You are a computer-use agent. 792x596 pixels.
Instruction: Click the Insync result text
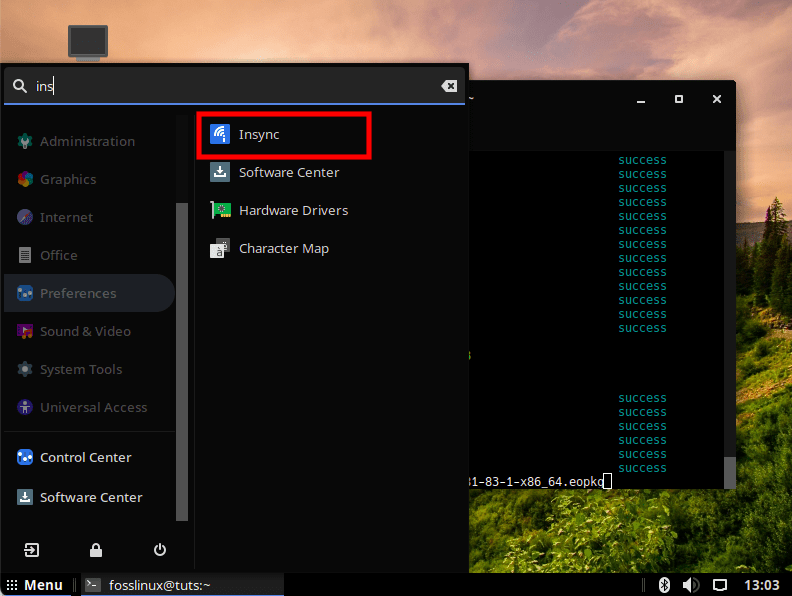[259, 134]
